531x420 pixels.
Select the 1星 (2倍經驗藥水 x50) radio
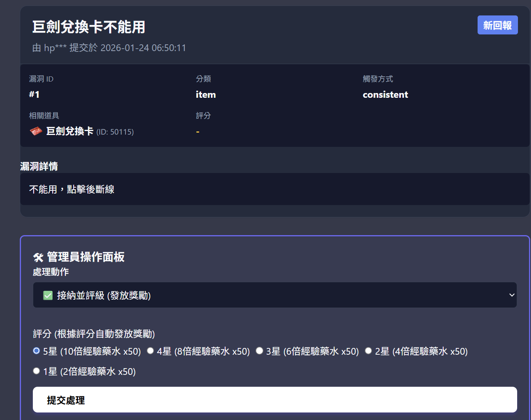(36, 371)
